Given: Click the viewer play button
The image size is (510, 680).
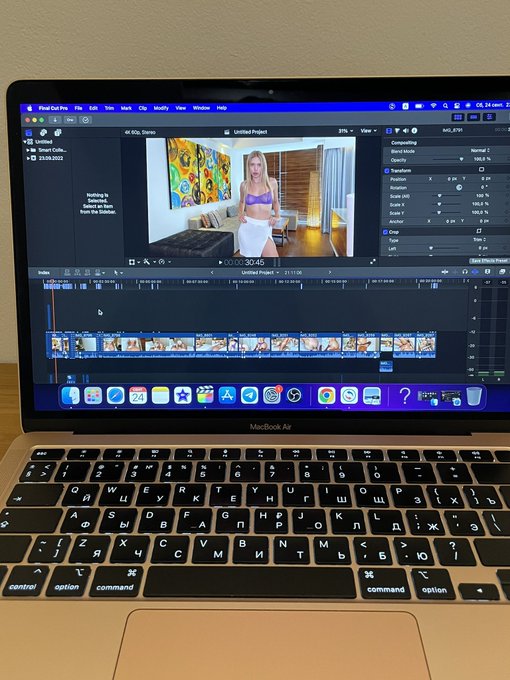Looking at the screenshot, I should pos(220,263).
